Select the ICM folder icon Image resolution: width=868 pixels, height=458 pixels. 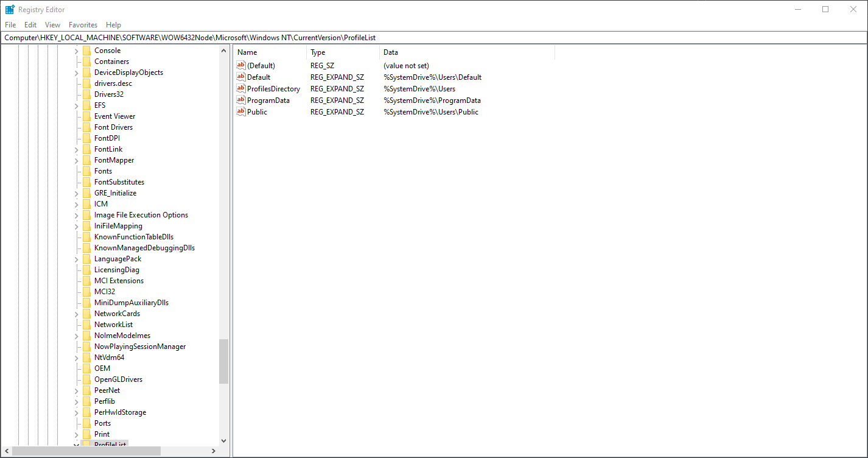coord(86,204)
